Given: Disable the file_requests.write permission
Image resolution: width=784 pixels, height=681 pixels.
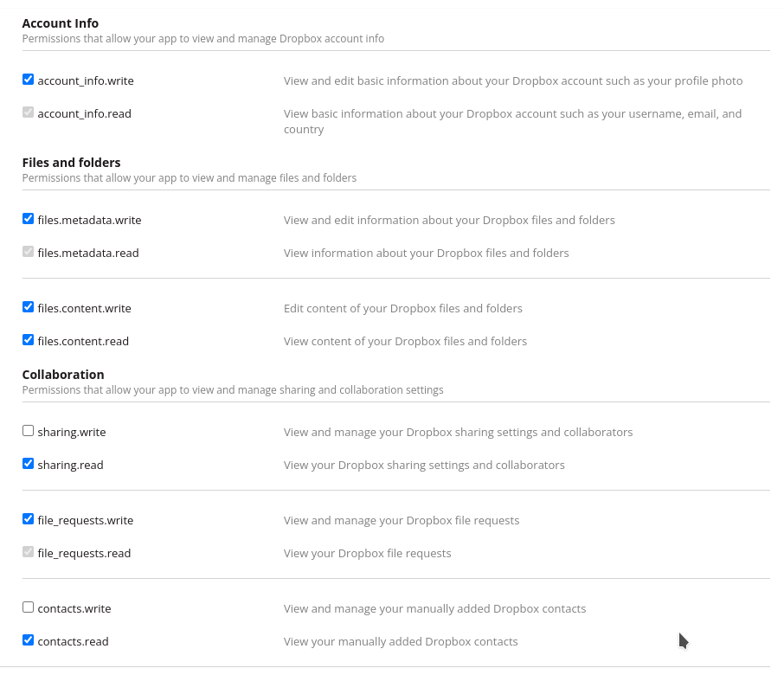Looking at the screenshot, I should (x=28, y=518).
